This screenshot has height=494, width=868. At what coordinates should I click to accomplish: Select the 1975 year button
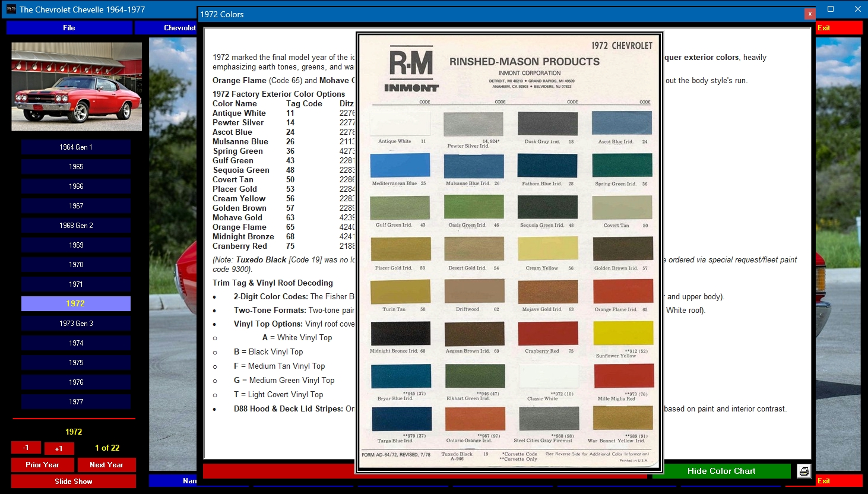tap(76, 363)
